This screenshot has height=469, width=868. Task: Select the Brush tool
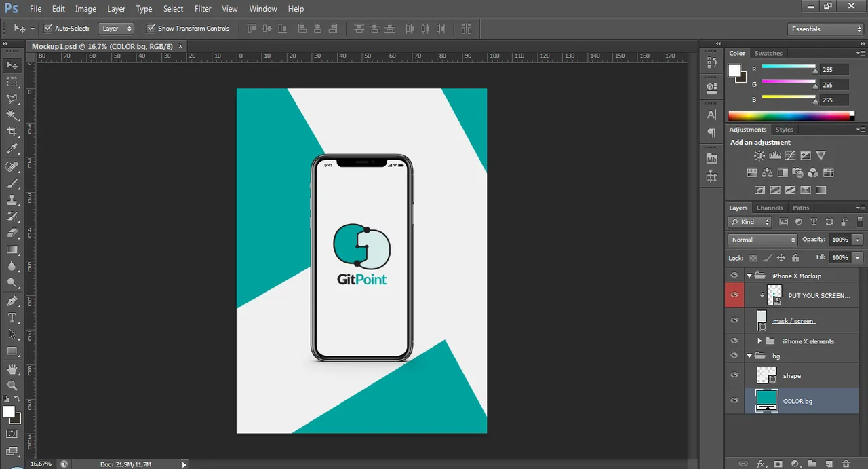coord(12,183)
